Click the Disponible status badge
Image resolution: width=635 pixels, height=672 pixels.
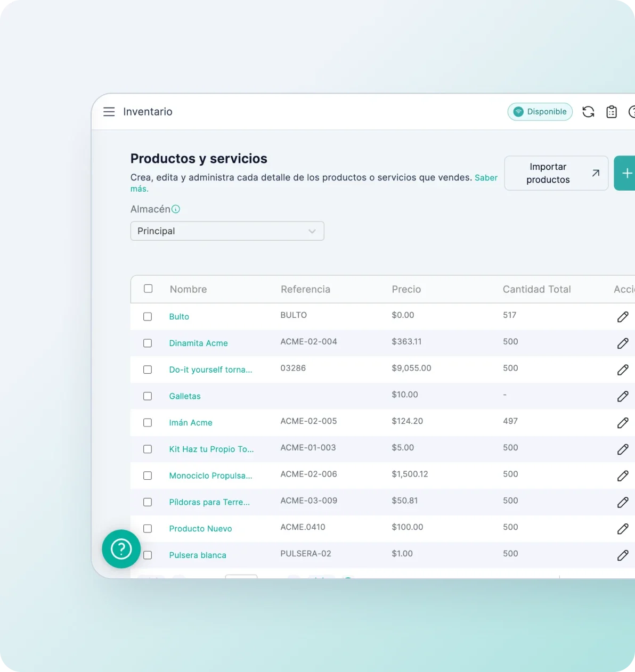tap(540, 112)
